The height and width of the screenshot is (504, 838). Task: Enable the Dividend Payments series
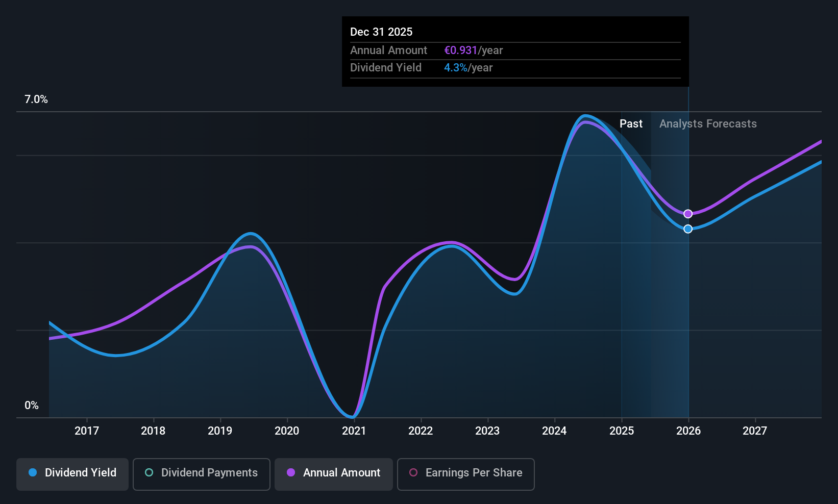tap(202, 474)
